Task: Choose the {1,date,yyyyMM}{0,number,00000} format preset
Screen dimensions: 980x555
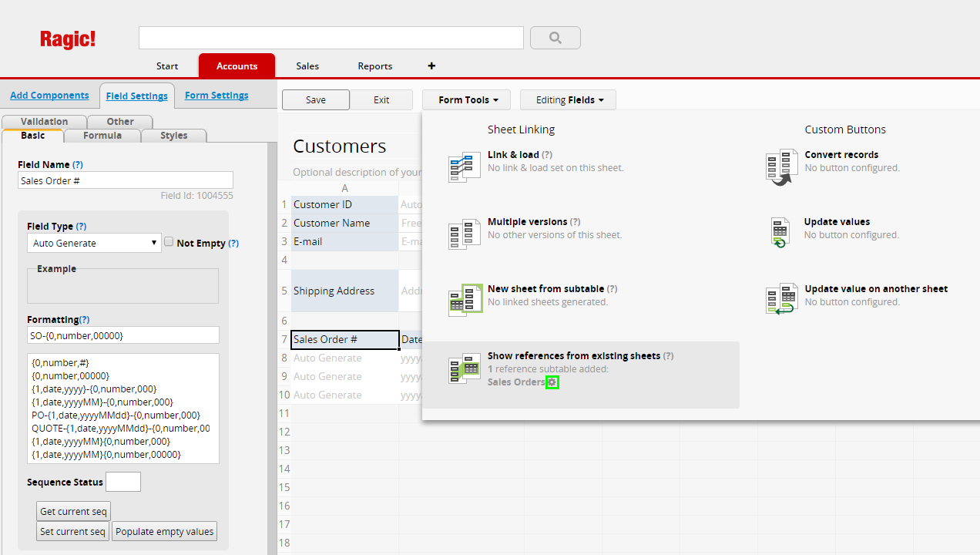Action: [106, 454]
